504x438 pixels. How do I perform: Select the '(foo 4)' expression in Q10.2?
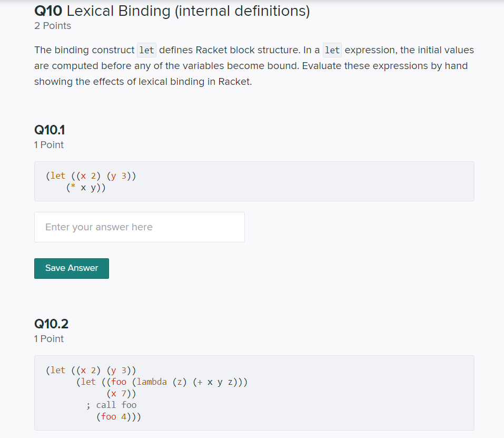point(113,416)
